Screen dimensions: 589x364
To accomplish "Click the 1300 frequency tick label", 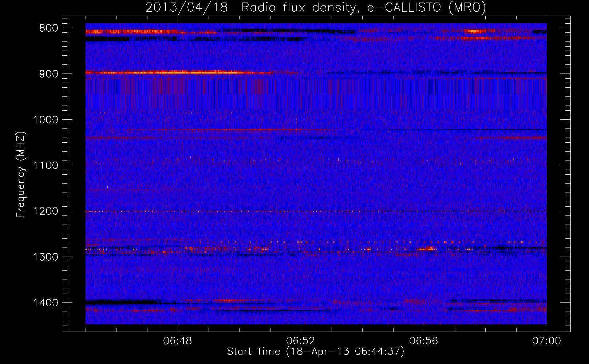I will [46, 257].
